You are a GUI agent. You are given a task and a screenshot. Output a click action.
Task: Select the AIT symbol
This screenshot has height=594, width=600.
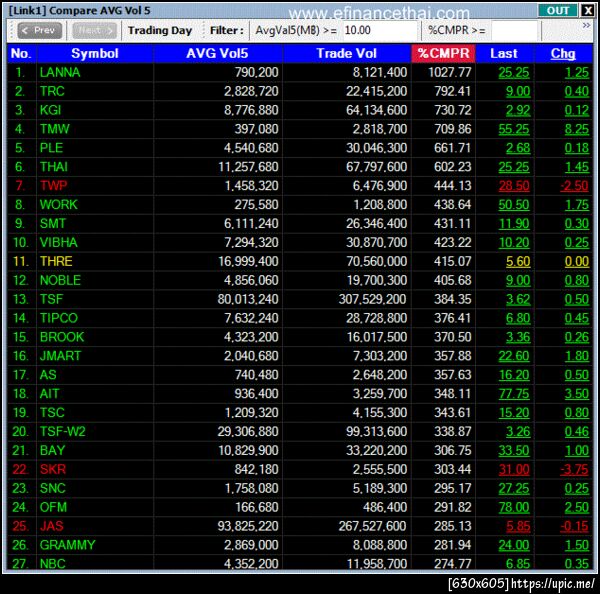(x=49, y=394)
